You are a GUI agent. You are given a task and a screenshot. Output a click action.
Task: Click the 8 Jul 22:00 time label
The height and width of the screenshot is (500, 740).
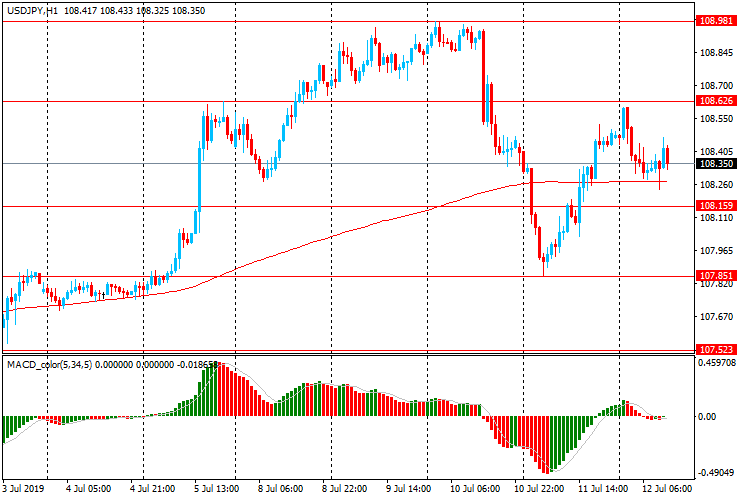[x=344, y=488]
